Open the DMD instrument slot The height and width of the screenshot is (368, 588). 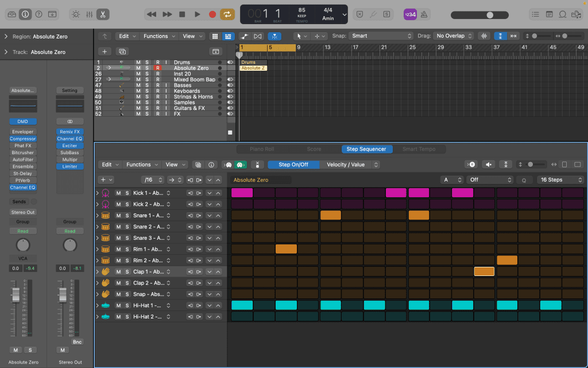click(23, 121)
